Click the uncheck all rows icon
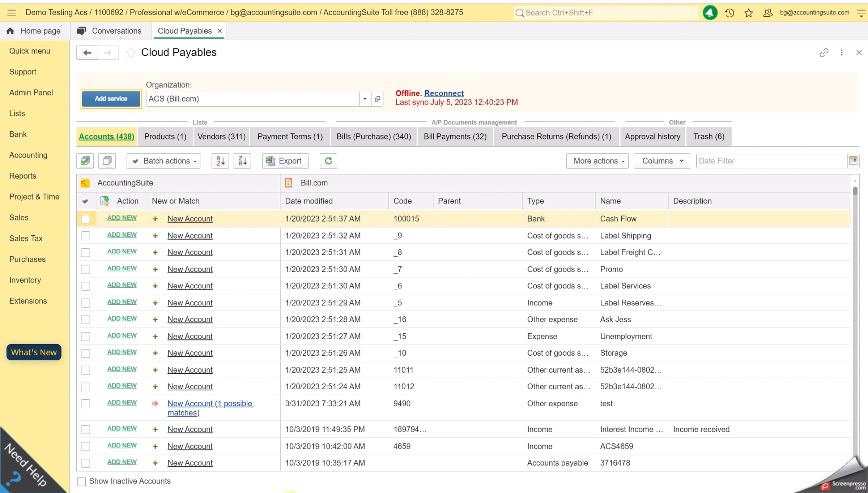 [107, 161]
